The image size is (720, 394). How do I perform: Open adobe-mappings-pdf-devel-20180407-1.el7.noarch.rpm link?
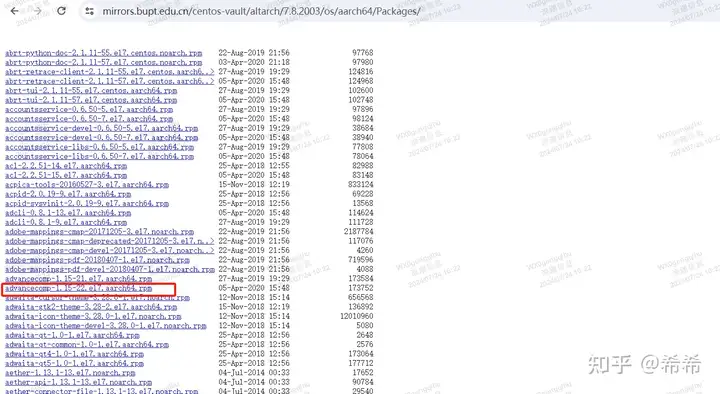(110, 269)
